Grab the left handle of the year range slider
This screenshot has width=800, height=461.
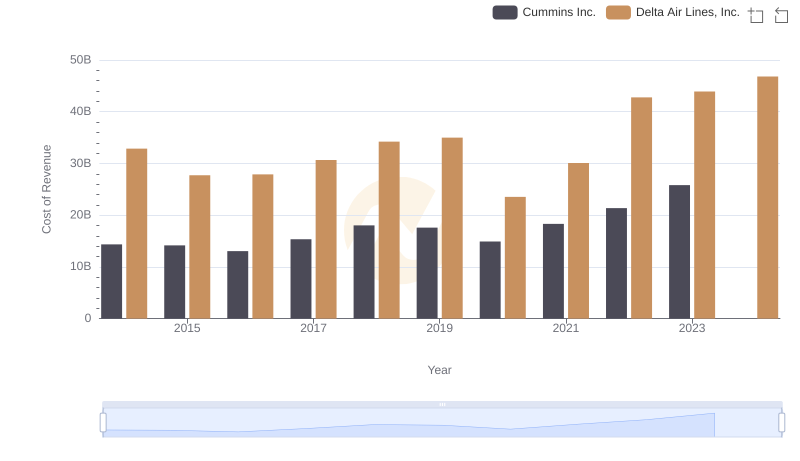click(x=103, y=422)
